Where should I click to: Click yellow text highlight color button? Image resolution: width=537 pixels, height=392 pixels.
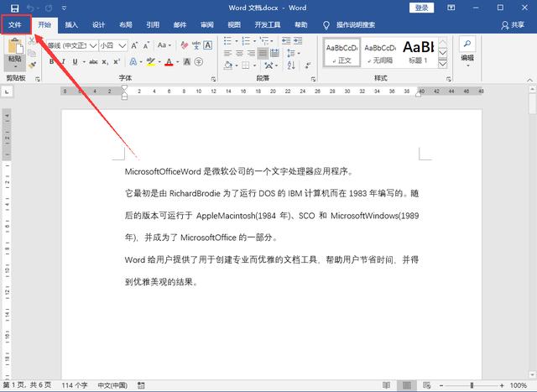click(151, 61)
